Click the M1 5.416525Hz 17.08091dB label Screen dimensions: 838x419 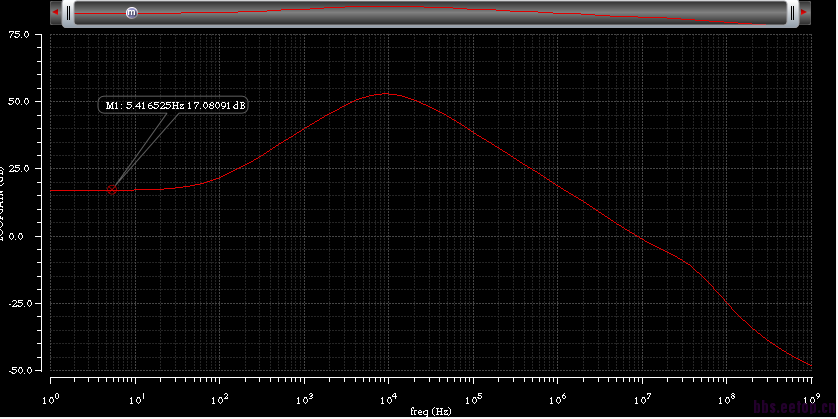tap(174, 105)
